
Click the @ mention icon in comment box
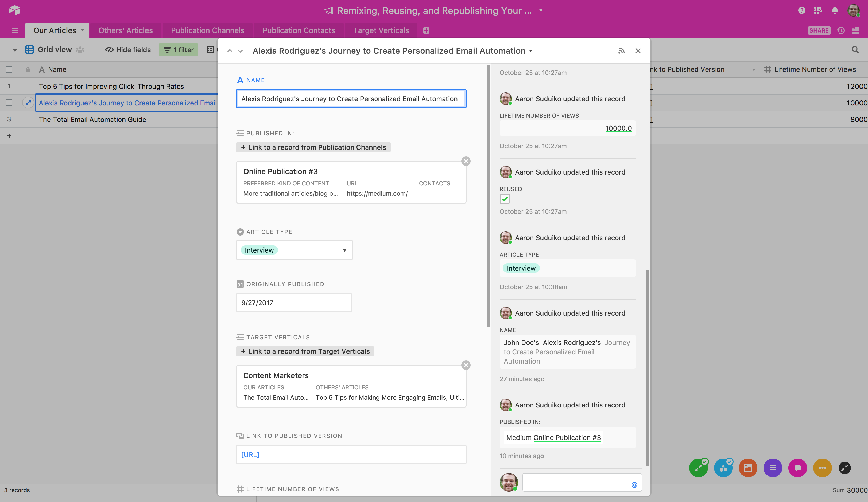click(x=634, y=485)
